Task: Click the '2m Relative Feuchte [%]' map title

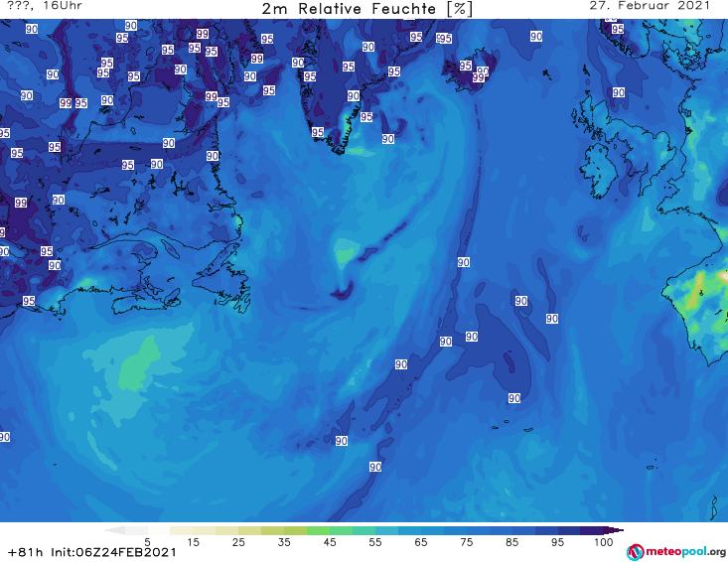Action: tap(367, 9)
